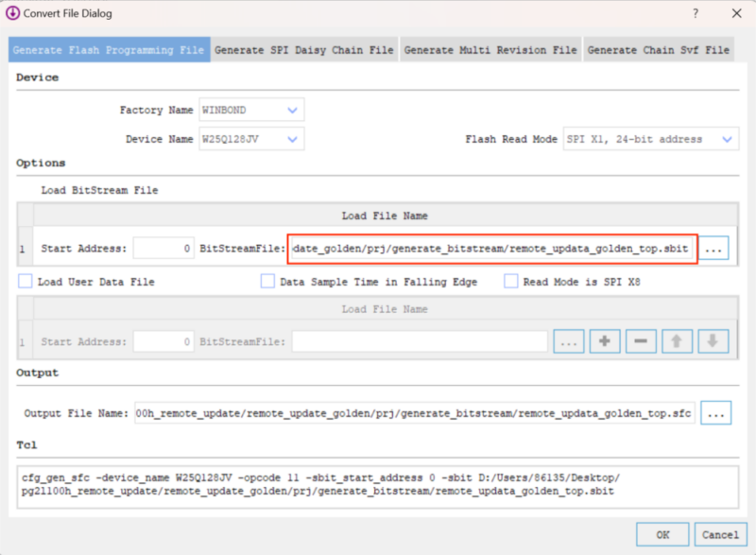Browse for the user data file
756x555 pixels.
click(x=568, y=342)
